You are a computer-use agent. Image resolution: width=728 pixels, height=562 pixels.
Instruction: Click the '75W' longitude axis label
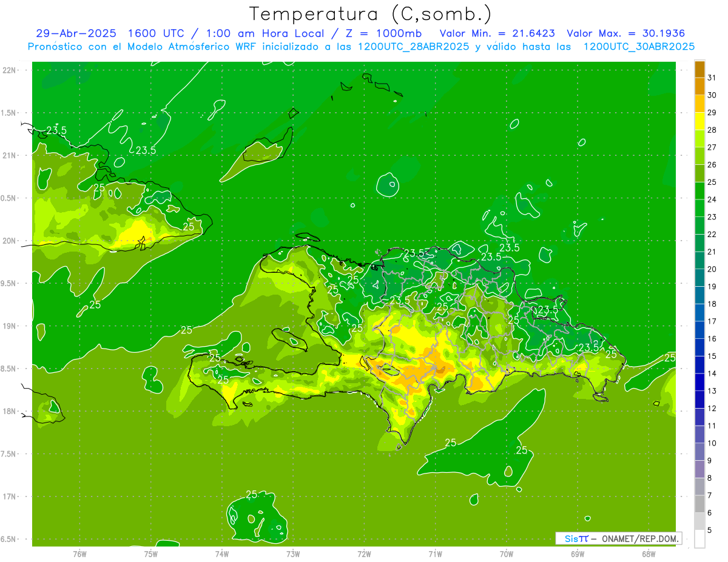151,554
